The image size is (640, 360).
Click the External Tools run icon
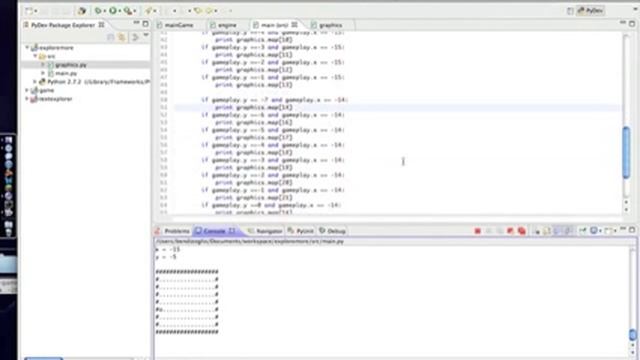coord(128,11)
